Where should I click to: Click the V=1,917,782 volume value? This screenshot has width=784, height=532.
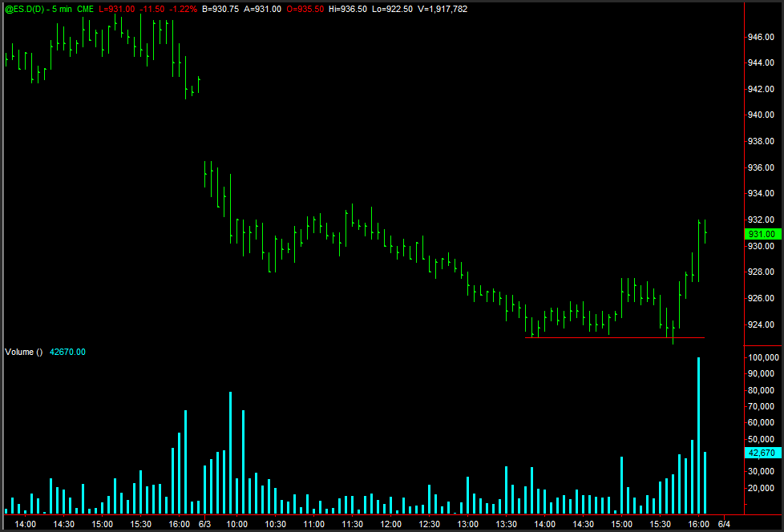443,9
